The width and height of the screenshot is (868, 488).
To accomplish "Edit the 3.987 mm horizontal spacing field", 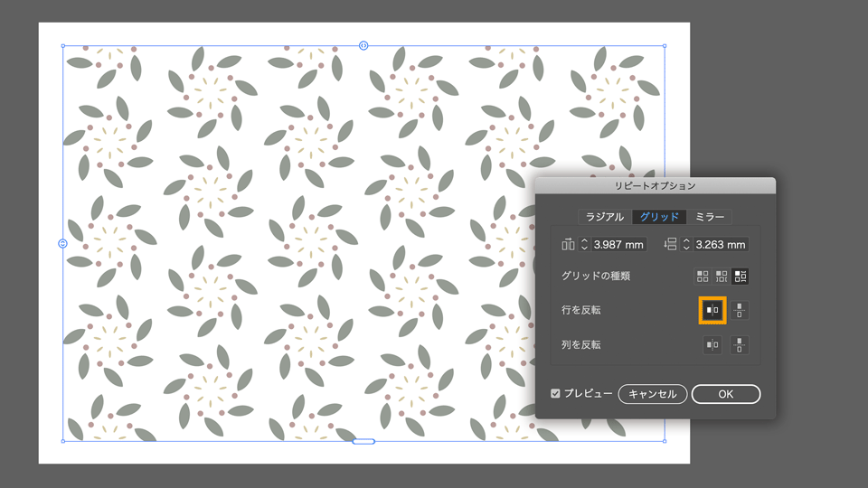I will point(618,244).
